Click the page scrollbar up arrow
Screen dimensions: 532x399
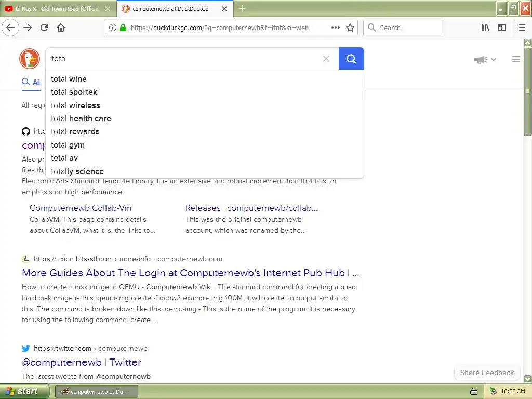[x=528, y=43]
